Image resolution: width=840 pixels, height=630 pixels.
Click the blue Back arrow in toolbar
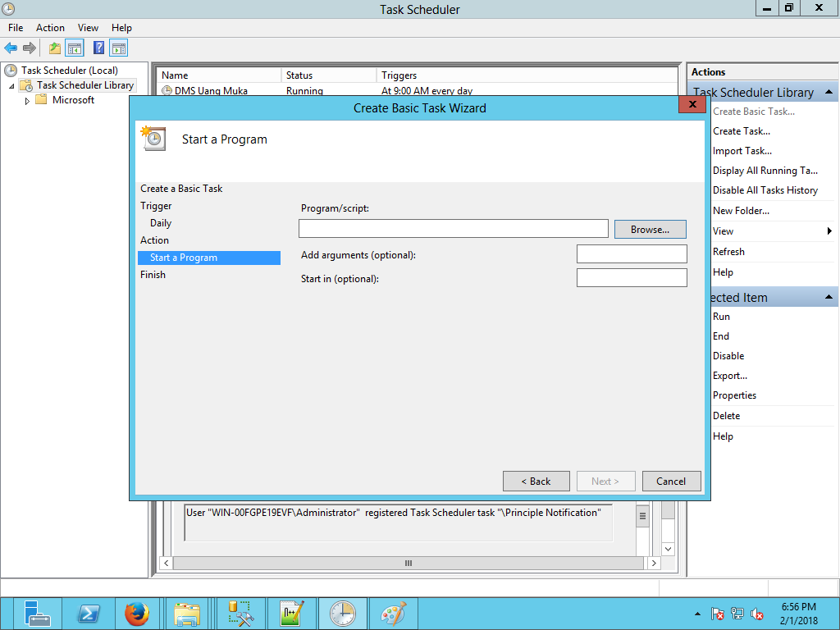tap(11, 48)
